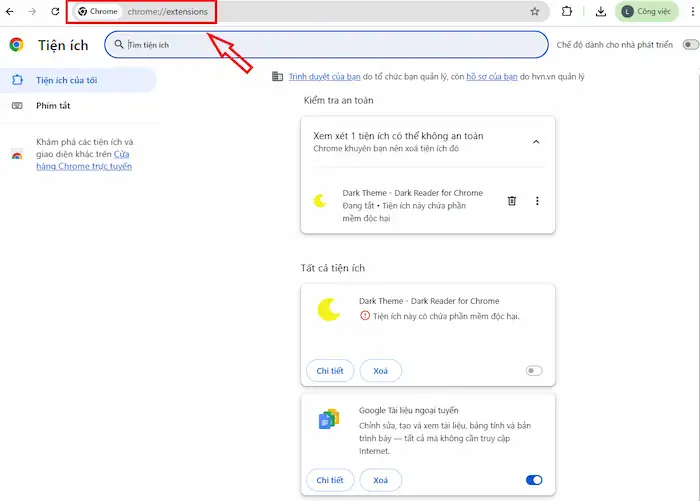Toggle developer mode switch
This screenshot has height=501, width=700.
coord(690,45)
